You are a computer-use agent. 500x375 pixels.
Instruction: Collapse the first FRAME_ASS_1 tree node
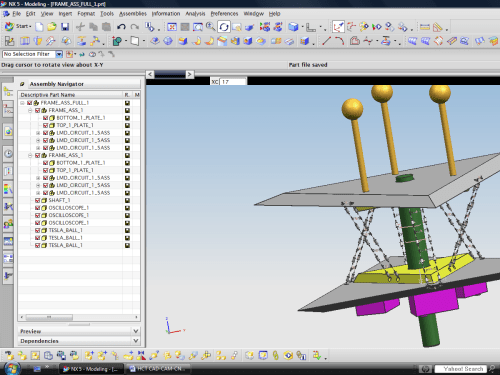[x=30, y=110]
